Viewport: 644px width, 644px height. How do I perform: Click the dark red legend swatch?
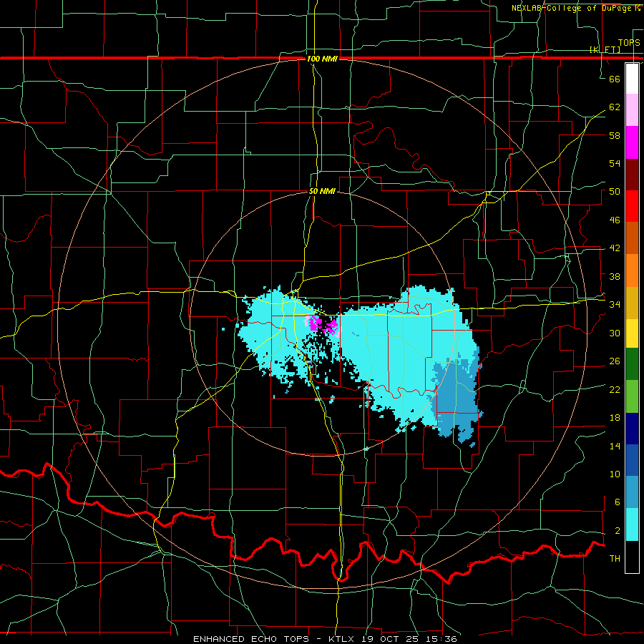click(x=632, y=175)
